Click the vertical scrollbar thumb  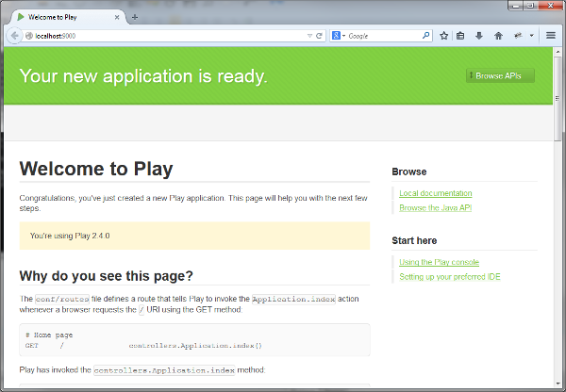click(558, 98)
